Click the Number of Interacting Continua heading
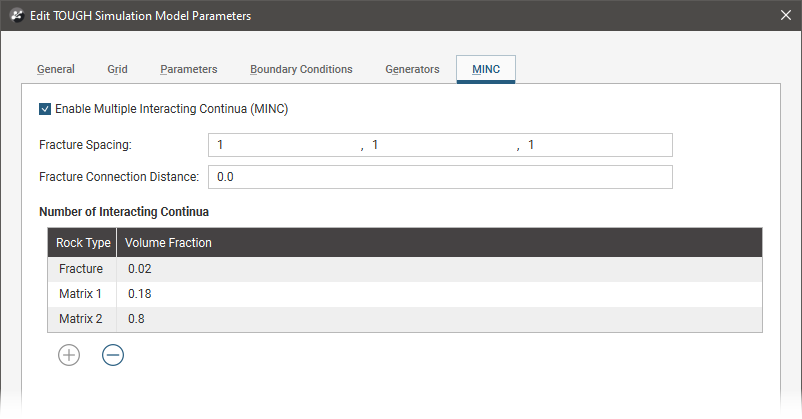 pos(124,212)
